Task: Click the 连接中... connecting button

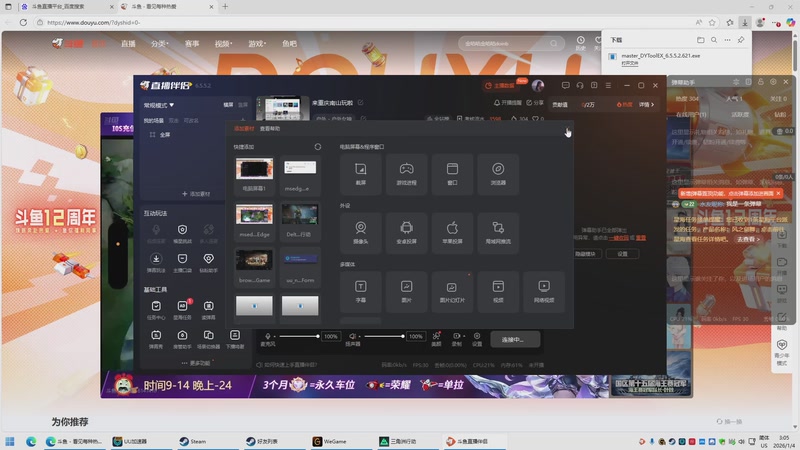Action: pyautogui.click(x=515, y=339)
